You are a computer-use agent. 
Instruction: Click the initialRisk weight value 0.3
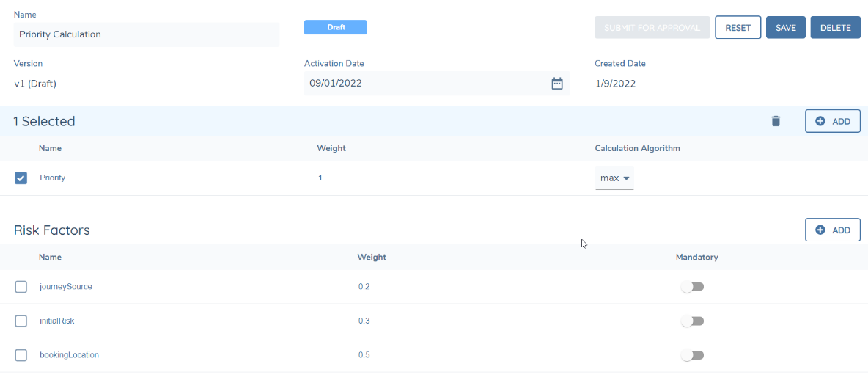[364, 321]
